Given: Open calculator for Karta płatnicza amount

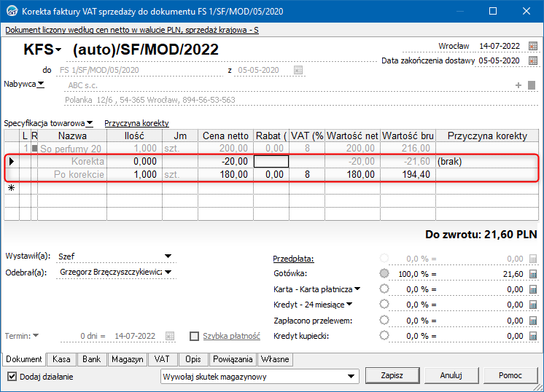Looking at the screenshot, I should (533, 289).
